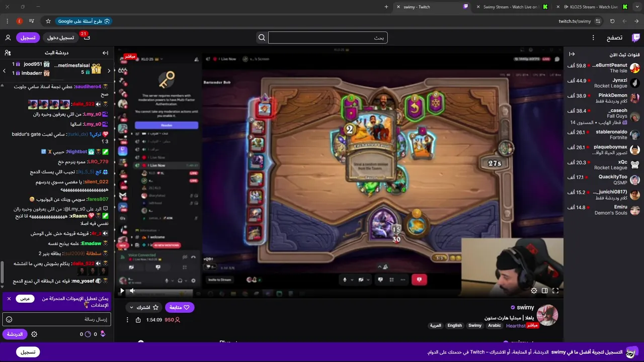Click the English tag chip

[x=455, y=325]
